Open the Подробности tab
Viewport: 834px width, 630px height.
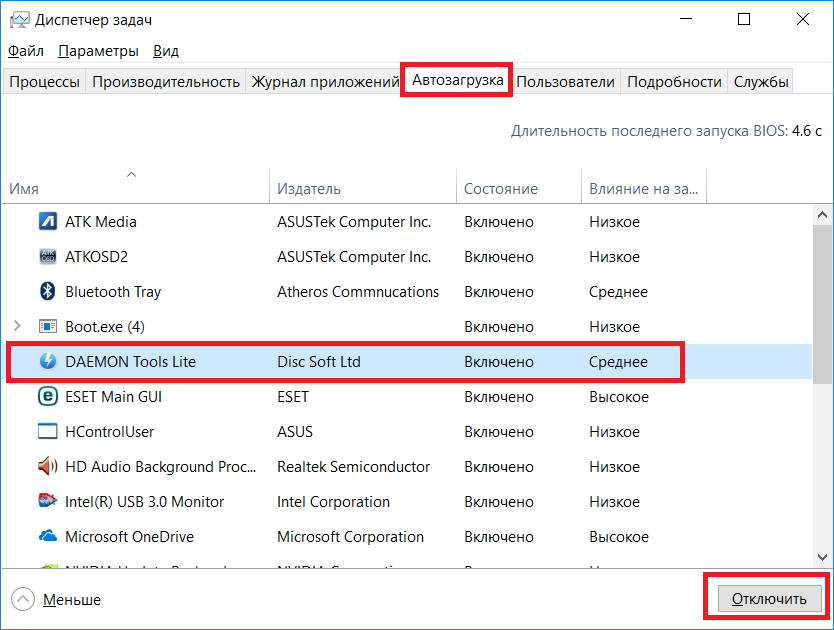click(x=674, y=82)
